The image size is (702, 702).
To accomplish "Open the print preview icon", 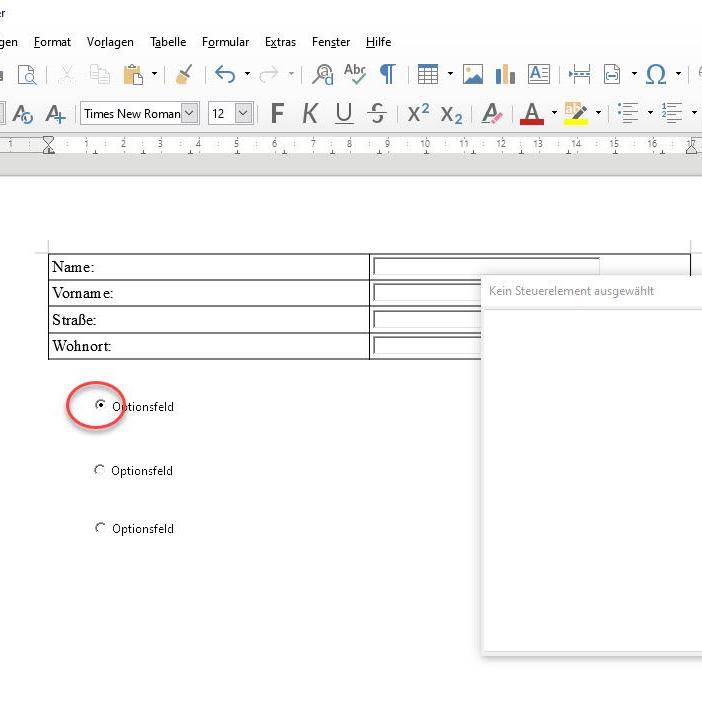I will tap(28, 74).
